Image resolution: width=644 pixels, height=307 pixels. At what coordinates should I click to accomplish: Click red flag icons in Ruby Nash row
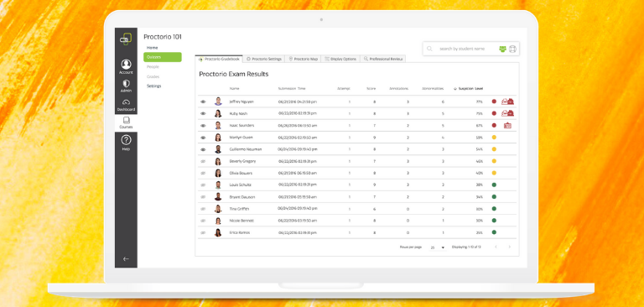[508, 113]
